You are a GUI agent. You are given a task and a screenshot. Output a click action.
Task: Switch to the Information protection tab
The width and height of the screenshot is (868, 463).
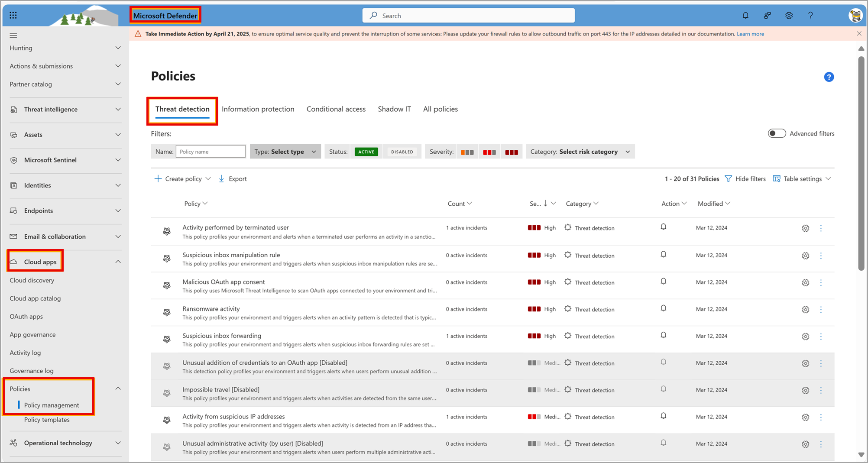click(x=258, y=109)
